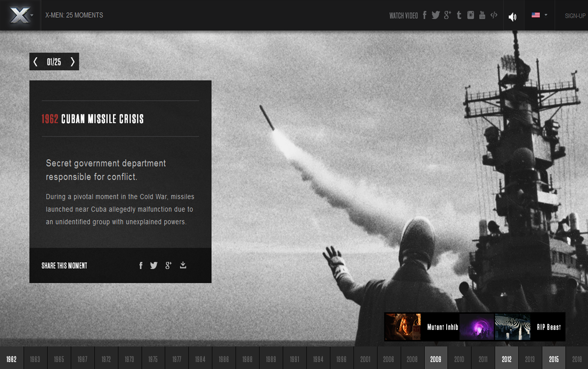Click the Twitter icon in the header
588x369 pixels.
tap(436, 16)
